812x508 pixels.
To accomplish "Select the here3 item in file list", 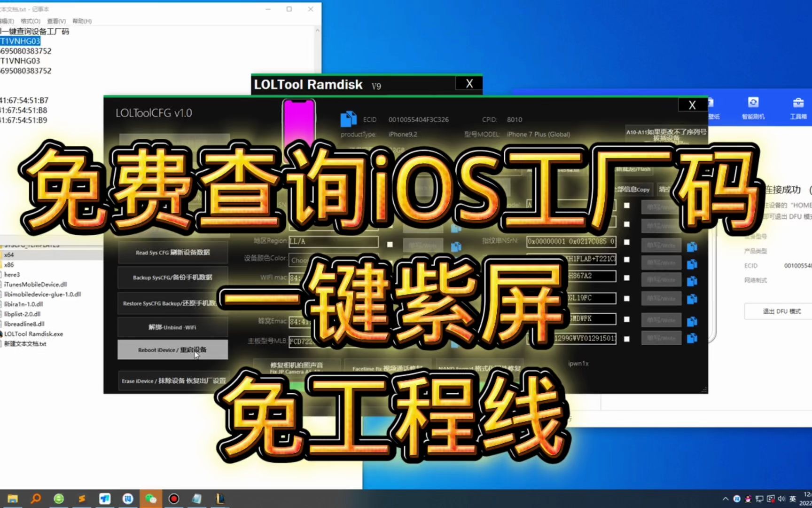I will (x=12, y=275).
